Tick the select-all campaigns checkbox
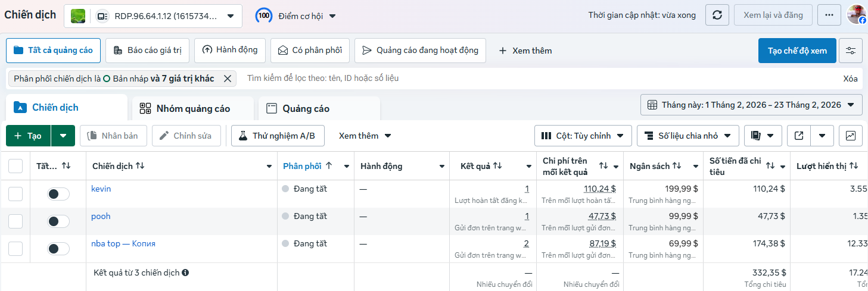 coord(15,166)
